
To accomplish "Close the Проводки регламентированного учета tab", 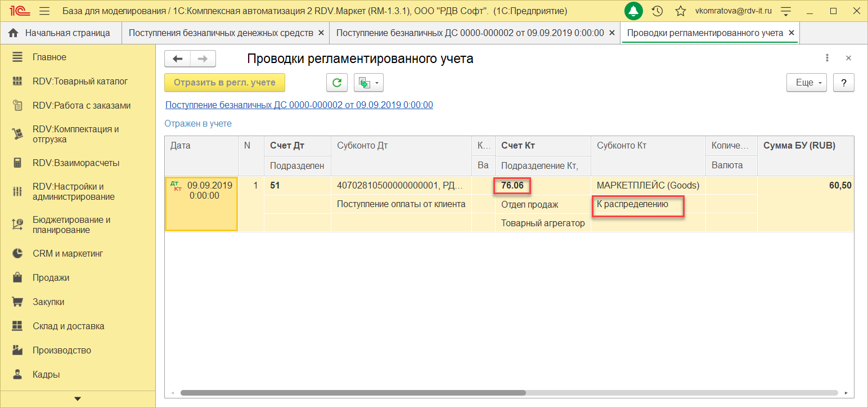I will pyautogui.click(x=791, y=33).
